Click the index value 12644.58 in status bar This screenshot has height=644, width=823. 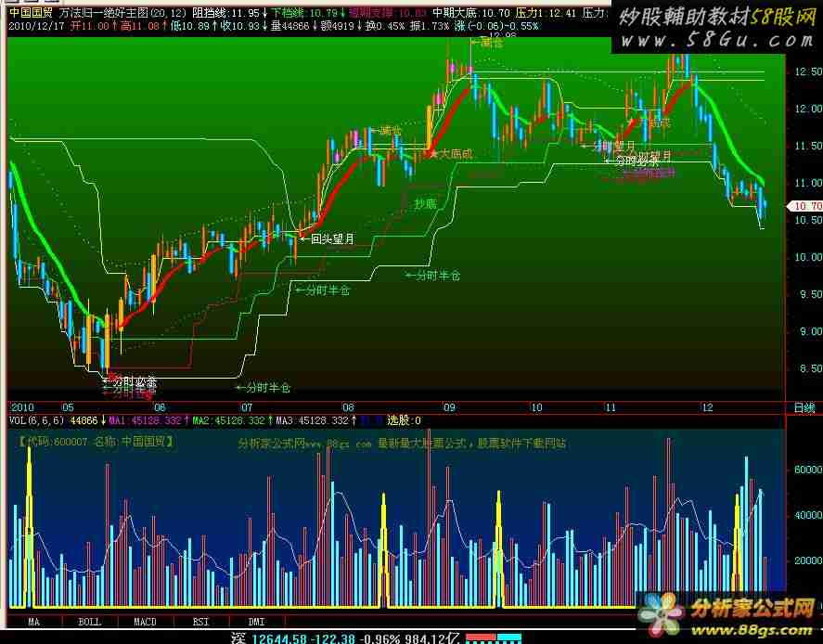coord(278,638)
